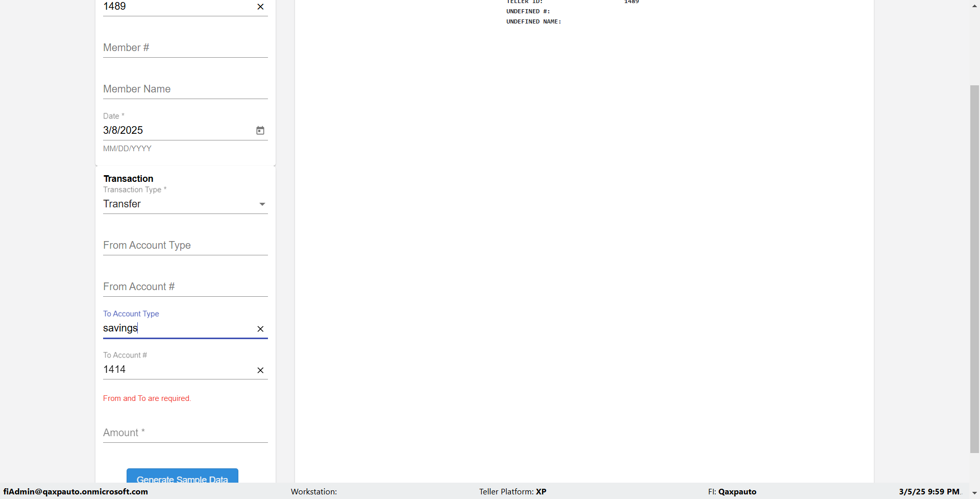The height and width of the screenshot is (499, 980).
Task: Click the 'From and To are required.' error text
Action: 147,398
